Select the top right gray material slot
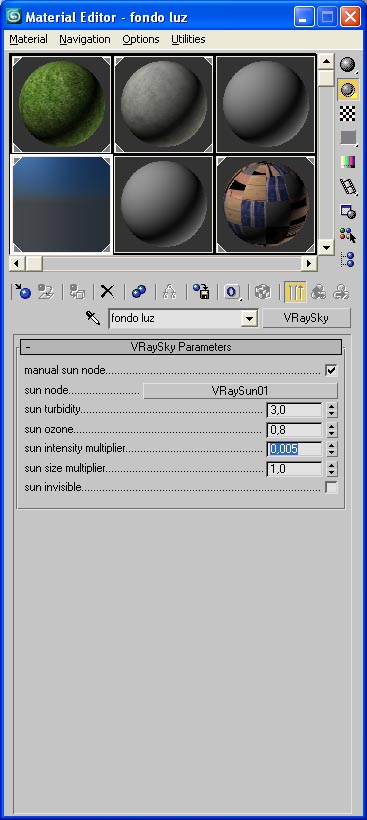367x820 pixels. pos(266,104)
